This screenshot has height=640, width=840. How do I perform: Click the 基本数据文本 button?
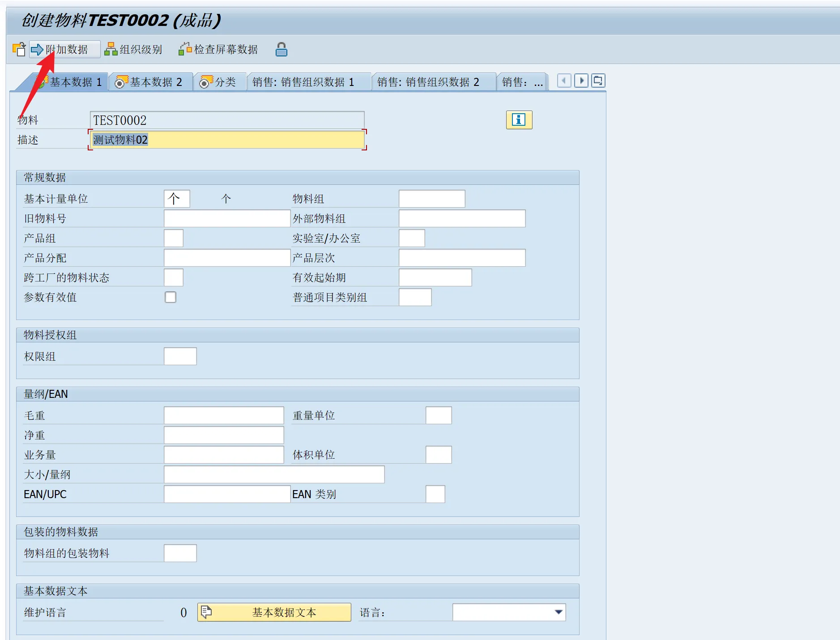(274, 612)
